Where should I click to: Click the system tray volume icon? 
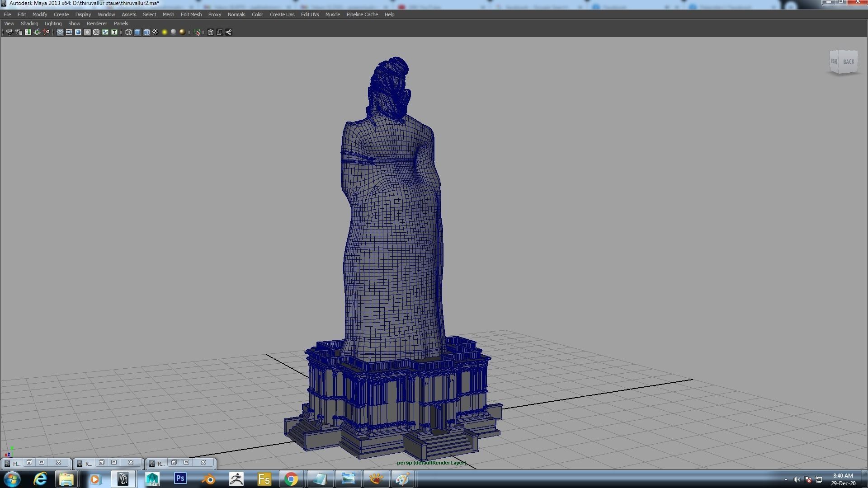click(797, 479)
